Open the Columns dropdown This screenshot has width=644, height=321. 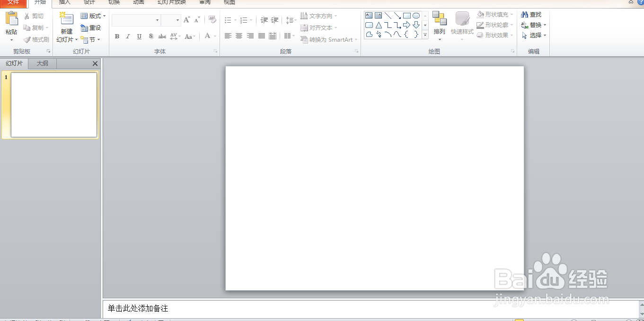(x=289, y=36)
